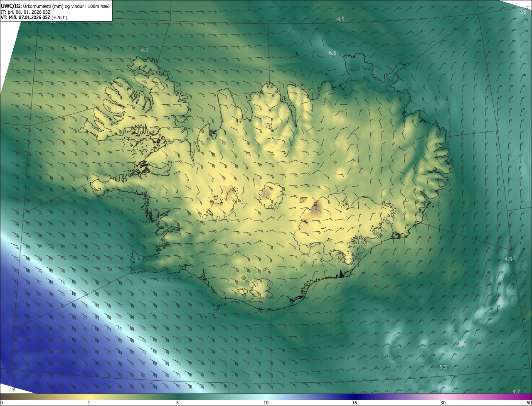Click the 10 tick on colour scale

(x=266, y=403)
